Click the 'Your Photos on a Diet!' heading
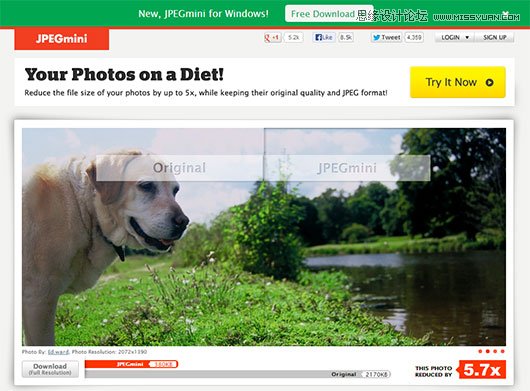Viewport: 530px width, 391px height. pos(124,75)
